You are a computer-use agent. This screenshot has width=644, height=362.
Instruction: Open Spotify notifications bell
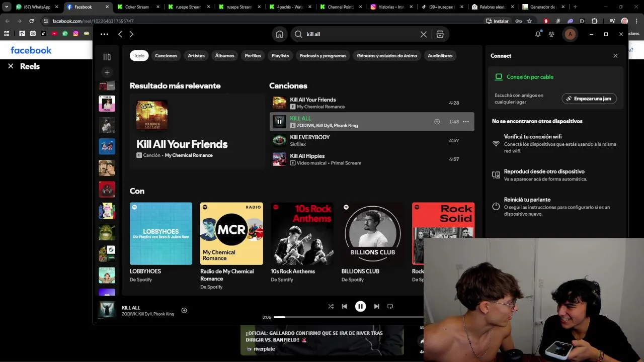click(x=538, y=34)
